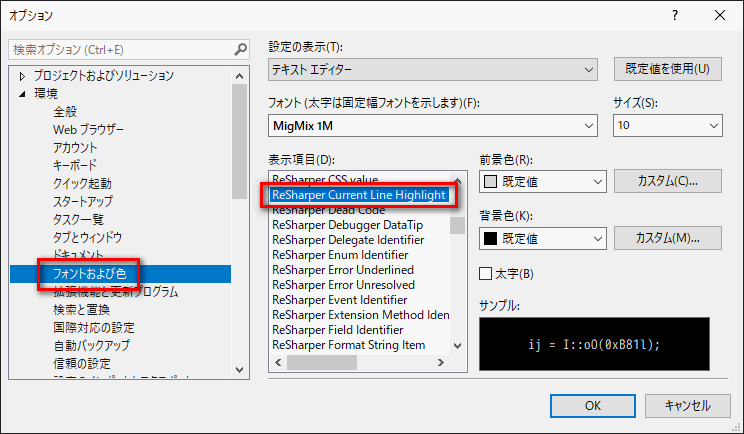Open アカウント settings page
This screenshot has height=434, width=744.
[x=75, y=148]
